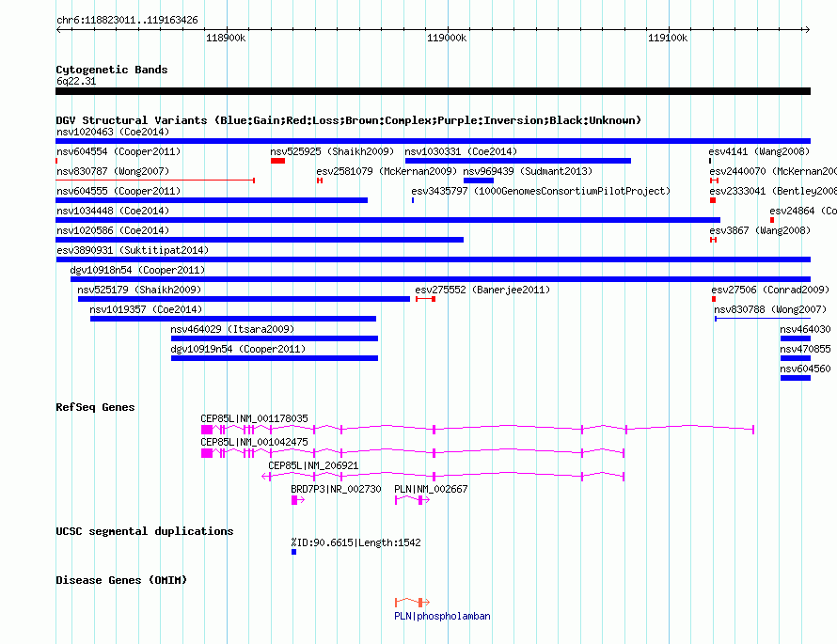Image resolution: width=837 pixels, height=644 pixels.
Task: Select the 119000k ruler tick label
Action: [x=447, y=38]
